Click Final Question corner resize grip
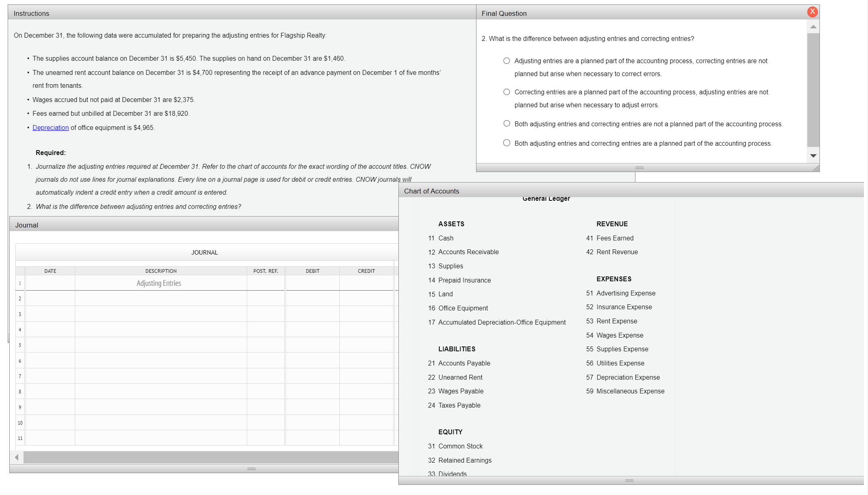868x495 pixels. pyautogui.click(x=816, y=168)
